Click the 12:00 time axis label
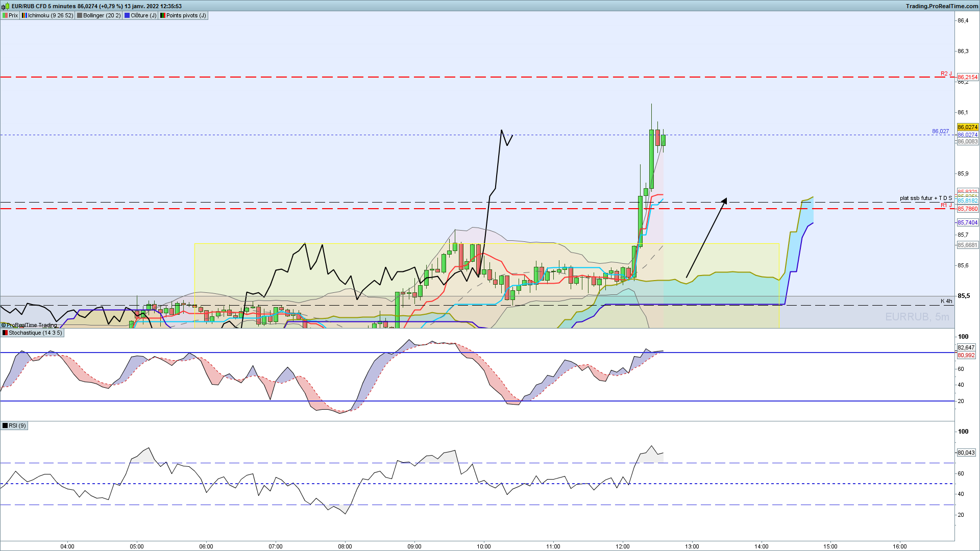980x551 pixels. point(623,546)
